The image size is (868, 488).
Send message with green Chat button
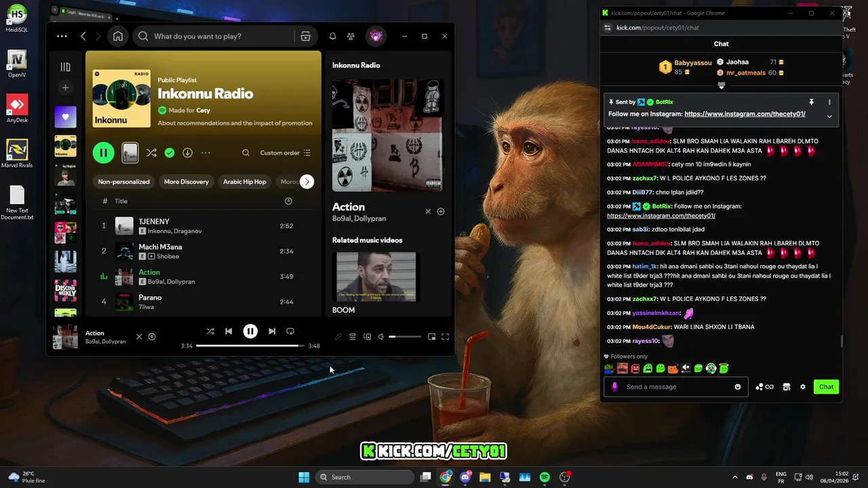click(826, 387)
